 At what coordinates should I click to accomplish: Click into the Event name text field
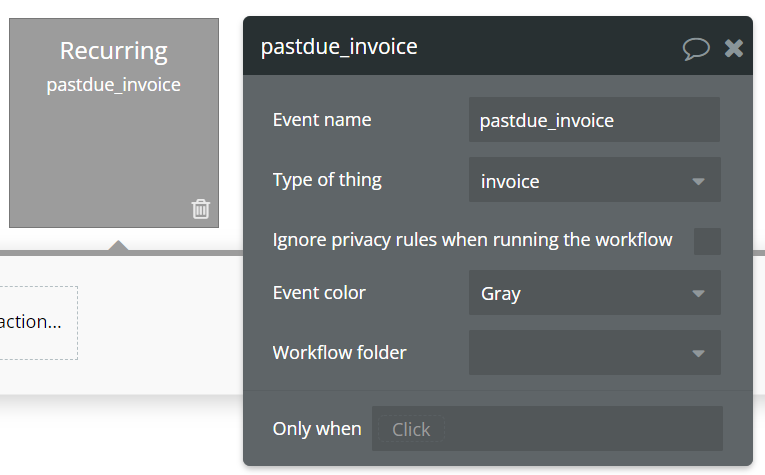(594, 121)
